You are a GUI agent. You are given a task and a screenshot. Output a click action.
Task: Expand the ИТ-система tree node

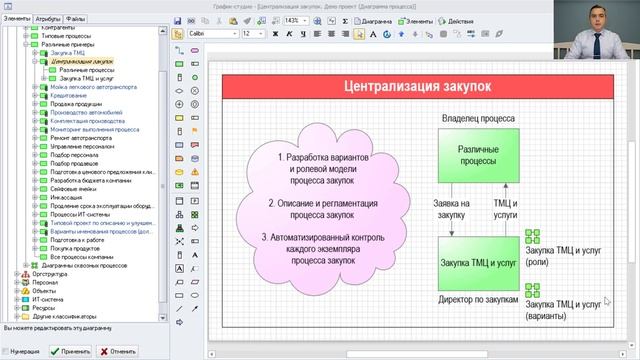click(x=17, y=300)
